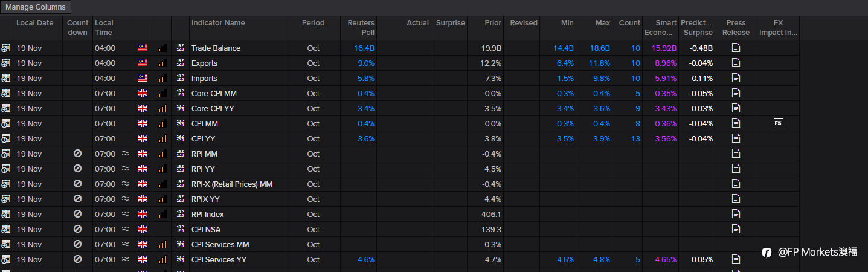Sort by the Indicator Name column header
Screen dimensions: 868x272
(x=218, y=23)
